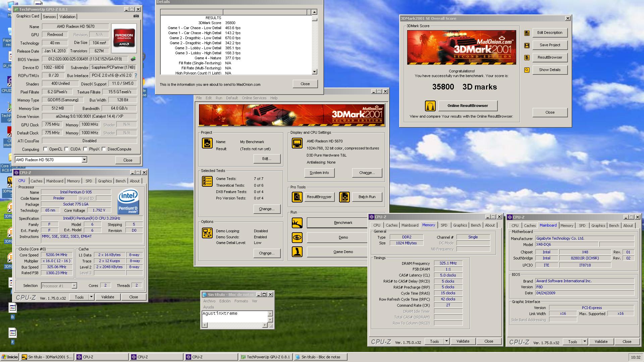The height and width of the screenshot is (362, 644).
Task: Click the Save Project floppy icon
Action: [527, 45]
